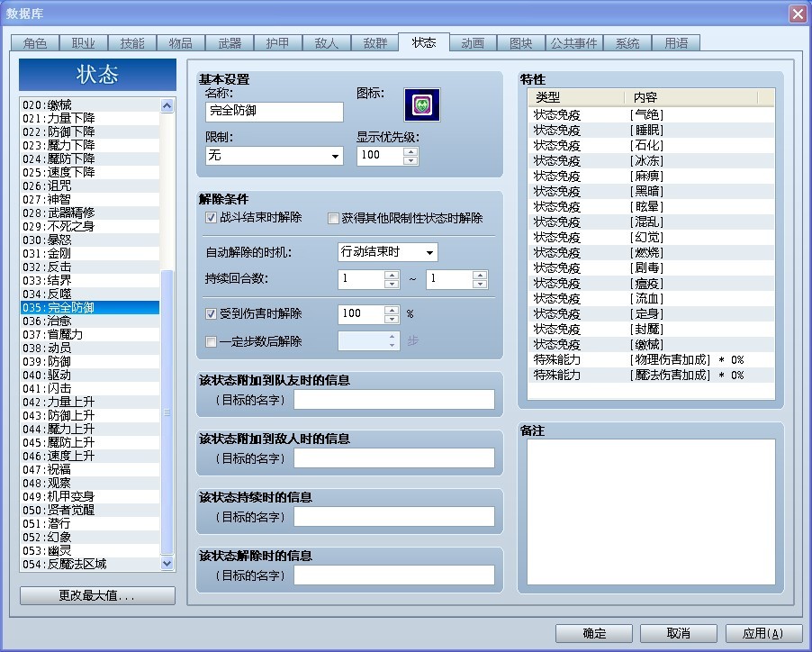The image size is (812, 652).
Task: Increase maximum 持续回合数 with up arrow
Action: point(480,275)
